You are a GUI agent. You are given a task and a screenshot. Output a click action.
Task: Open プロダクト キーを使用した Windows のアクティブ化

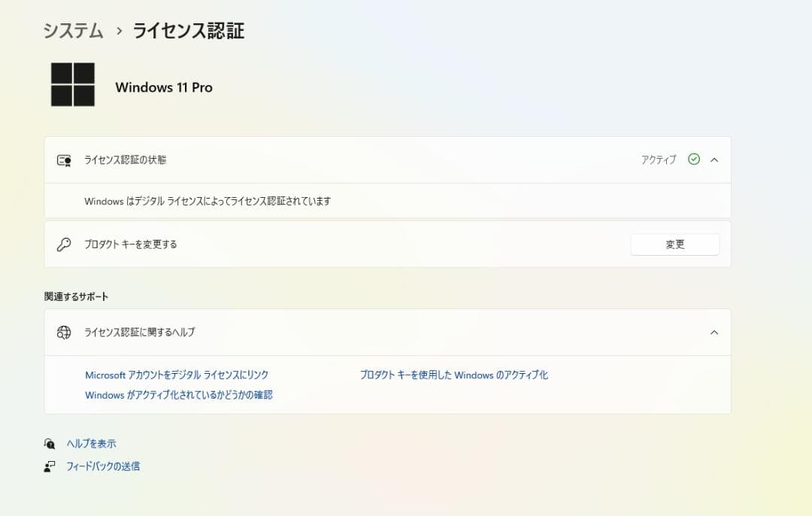pyautogui.click(x=453, y=374)
